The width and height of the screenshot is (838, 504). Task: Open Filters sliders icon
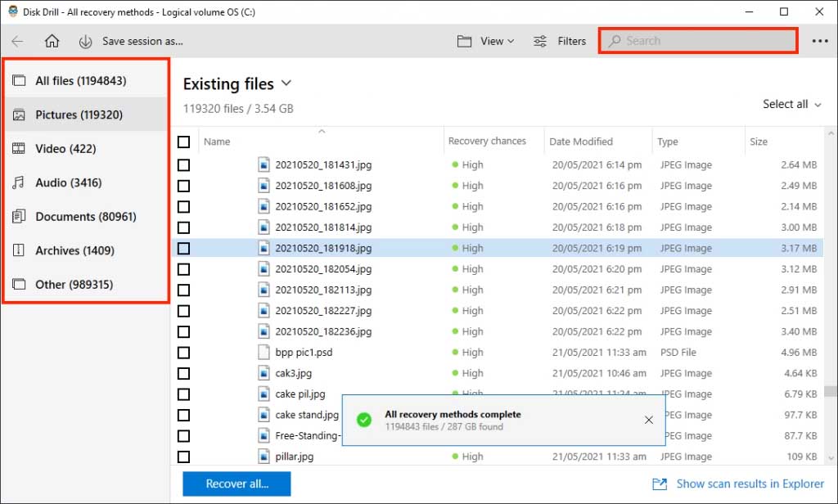(540, 41)
